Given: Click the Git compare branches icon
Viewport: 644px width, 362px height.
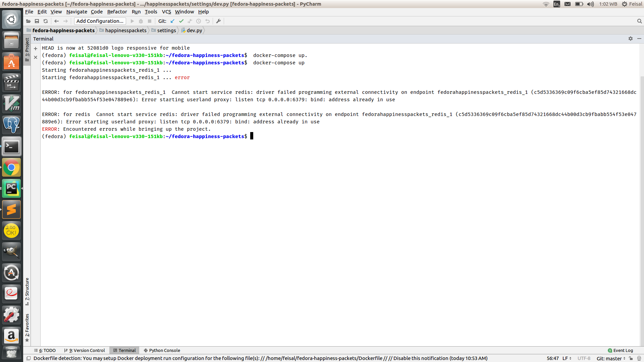Looking at the screenshot, I should coord(190,21).
